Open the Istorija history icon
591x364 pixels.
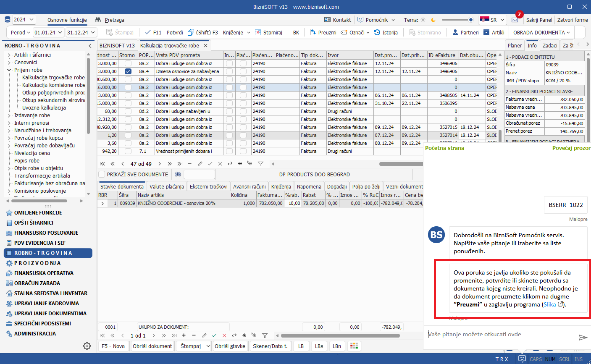click(x=377, y=32)
